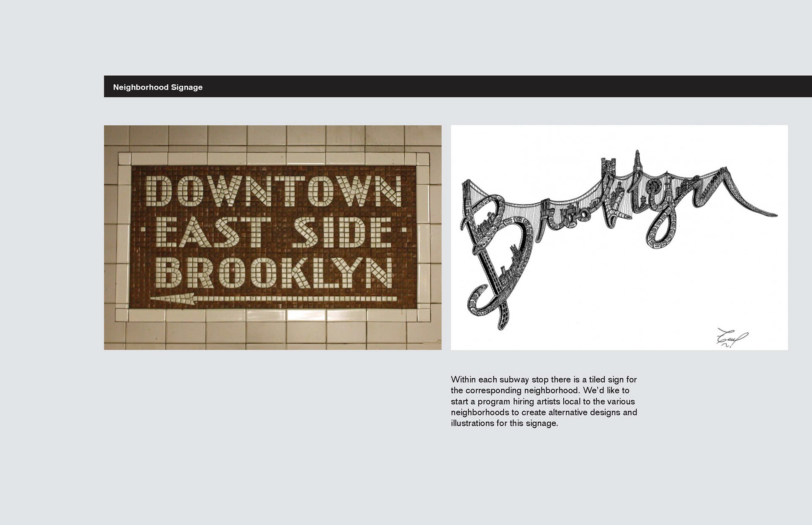Click the description paragraph about subway stops
This screenshot has height=525, width=812.
(x=544, y=401)
